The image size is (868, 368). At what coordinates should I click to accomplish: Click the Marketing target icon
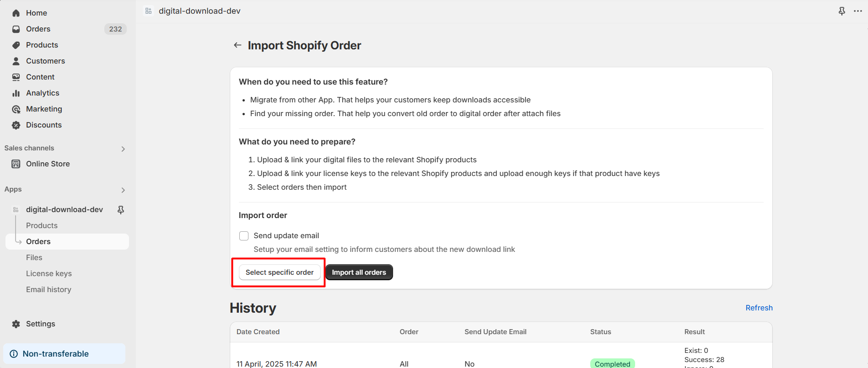(x=16, y=109)
